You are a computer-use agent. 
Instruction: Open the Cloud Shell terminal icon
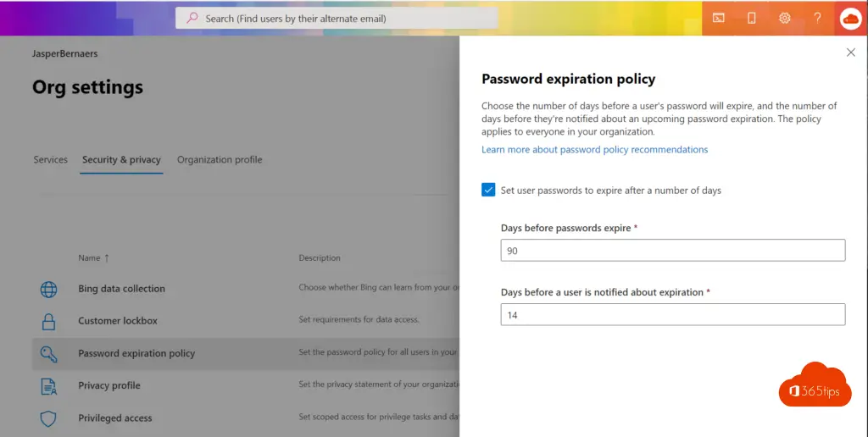pos(718,19)
